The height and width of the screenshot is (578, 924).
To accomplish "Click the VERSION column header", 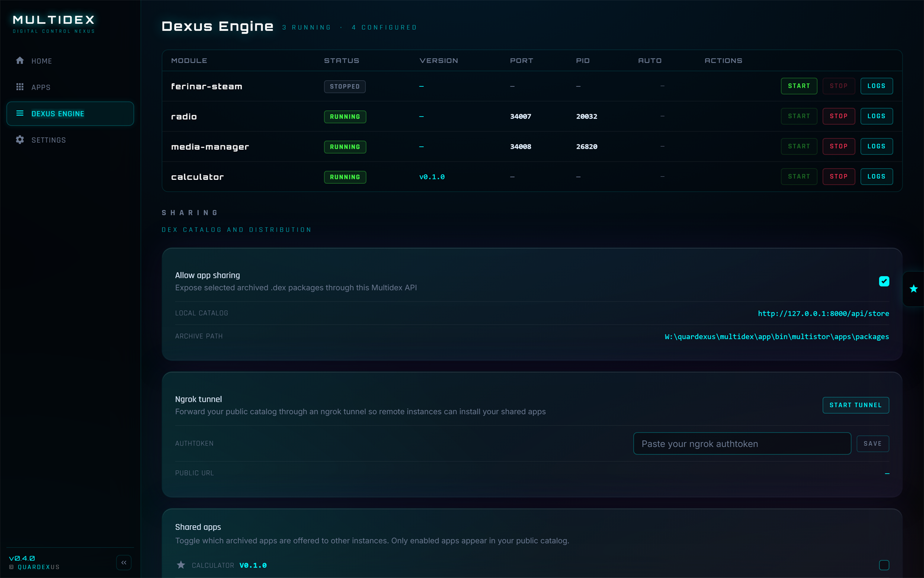I will [x=439, y=61].
